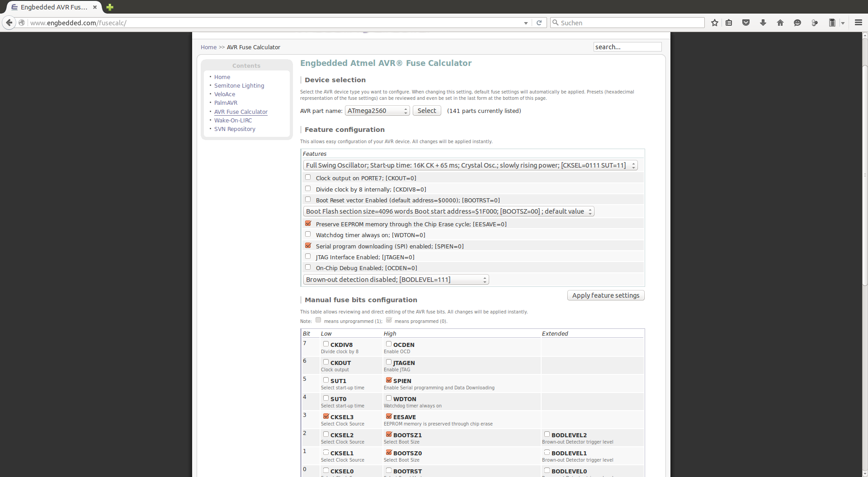Click the bookmark star icon
This screenshot has width=868, height=477.
point(714,23)
